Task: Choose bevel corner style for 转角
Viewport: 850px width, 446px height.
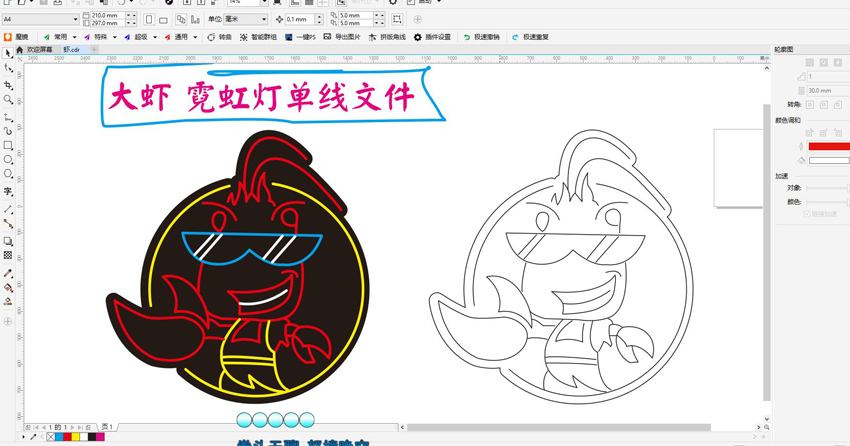Action: click(838, 105)
